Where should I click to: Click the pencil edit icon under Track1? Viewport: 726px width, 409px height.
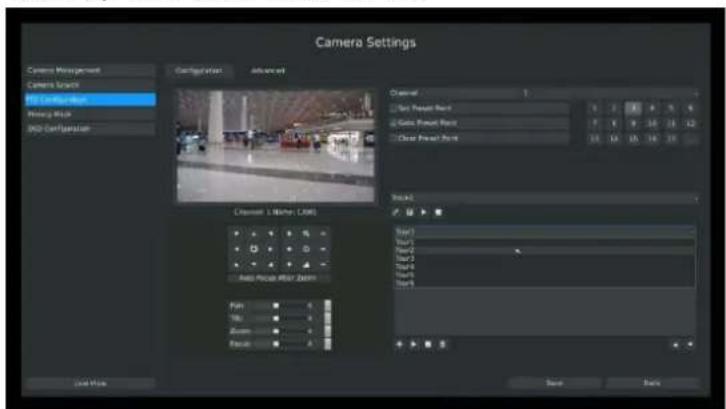point(395,212)
